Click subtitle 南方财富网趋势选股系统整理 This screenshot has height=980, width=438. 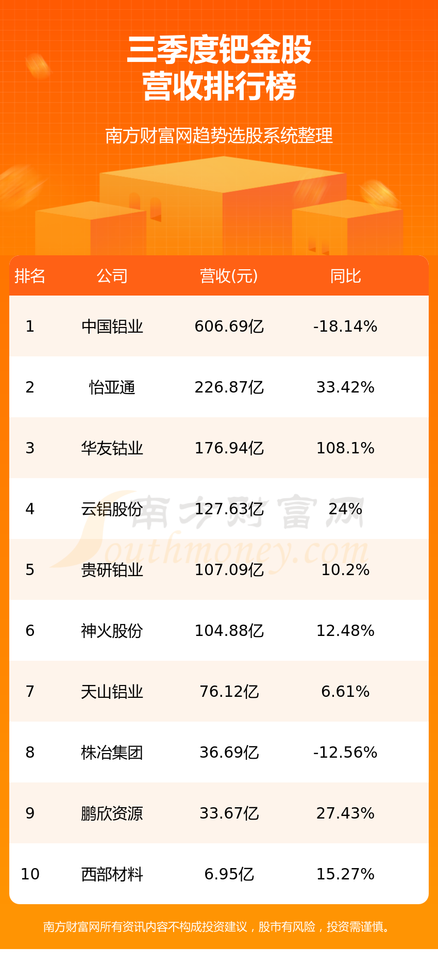(x=219, y=136)
